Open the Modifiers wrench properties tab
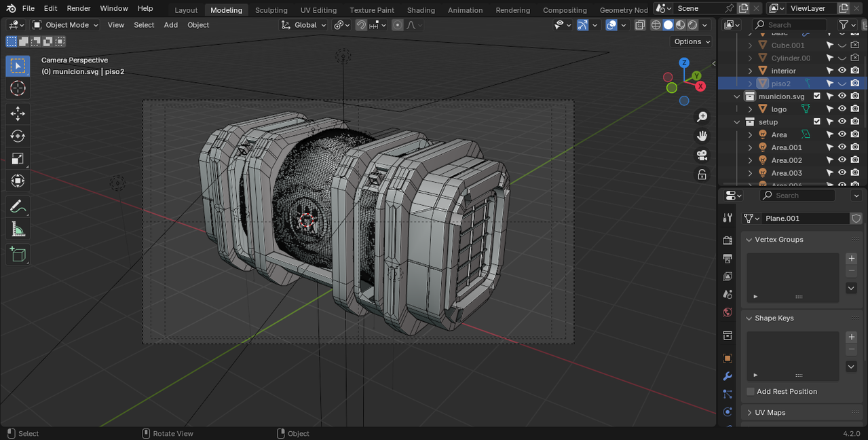 coord(728,376)
